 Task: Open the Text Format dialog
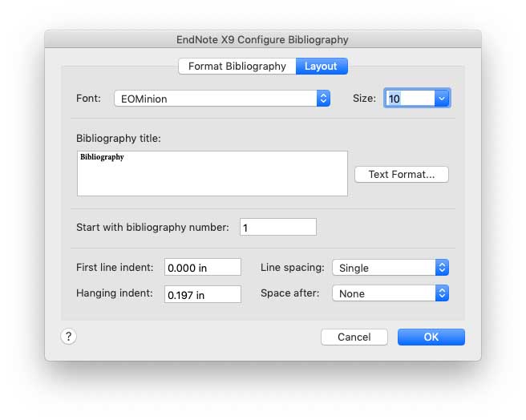(402, 175)
